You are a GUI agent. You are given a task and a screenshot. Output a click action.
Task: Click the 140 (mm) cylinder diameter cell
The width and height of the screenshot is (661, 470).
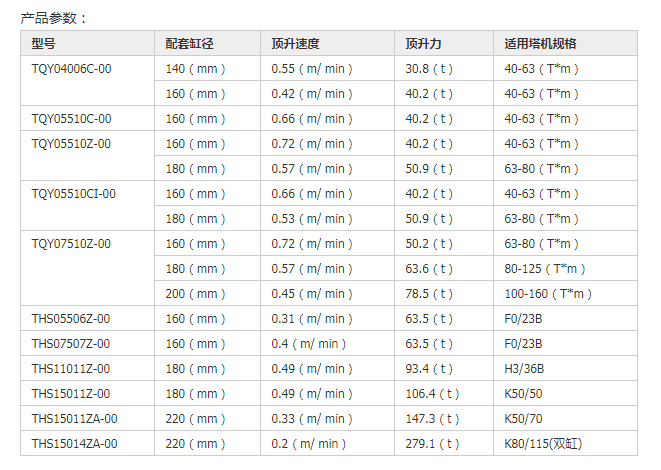coord(196,69)
